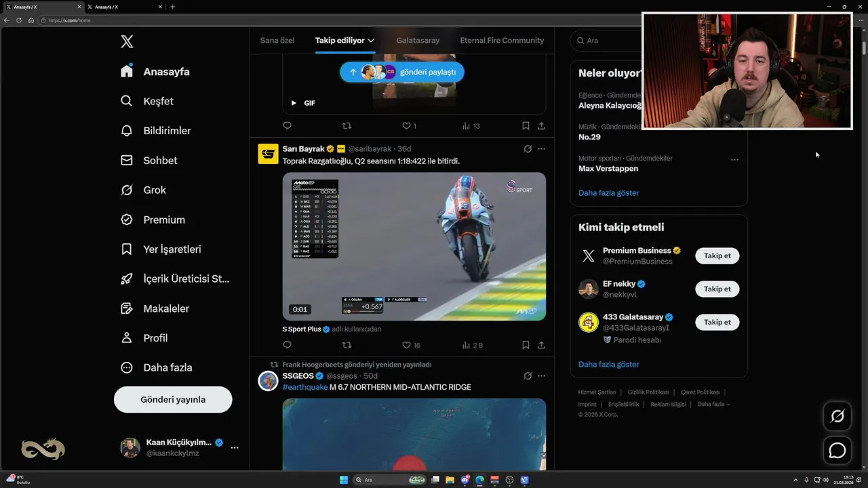Viewport: 868px width, 488px height.
Task: Open Anasayfa home page
Action: click(x=155, y=71)
